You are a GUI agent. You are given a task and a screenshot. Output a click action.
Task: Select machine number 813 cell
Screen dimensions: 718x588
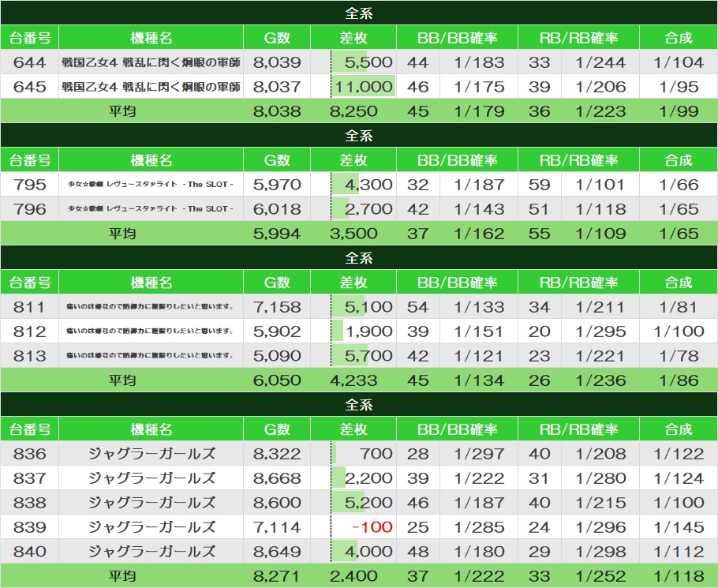30,356
